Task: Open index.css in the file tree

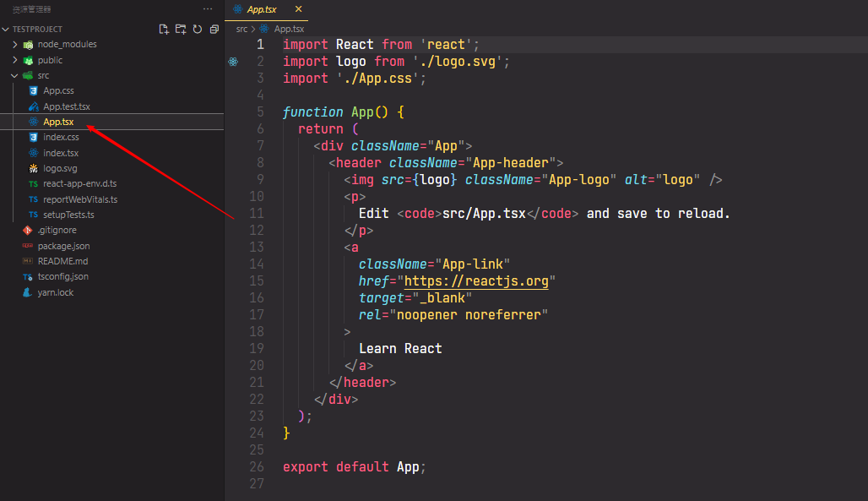Action: 61,137
